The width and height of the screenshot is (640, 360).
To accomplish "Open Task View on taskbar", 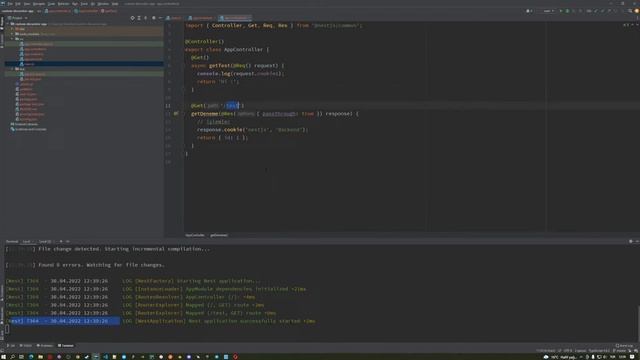I will tap(22, 357).
